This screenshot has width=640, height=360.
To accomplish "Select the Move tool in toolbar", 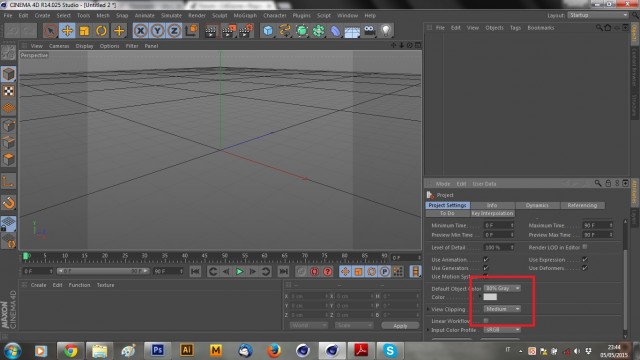I will coord(67,31).
